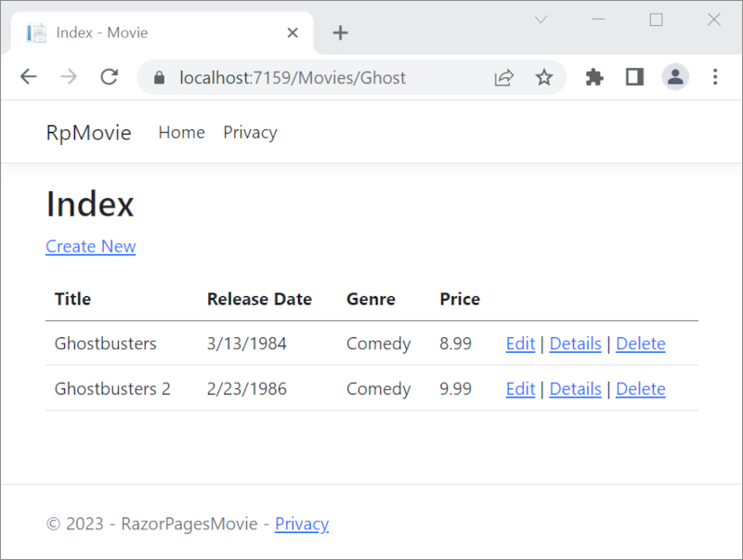743x560 pixels.
Task: Click the back navigation arrow
Action: (x=28, y=77)
